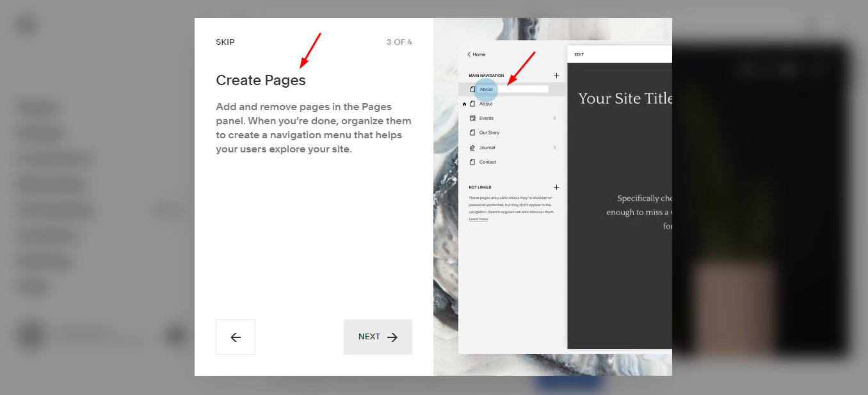Click the "Your Site Title" text
The image size is (868, 395).
pyautogui.click(x=625, y=99)
